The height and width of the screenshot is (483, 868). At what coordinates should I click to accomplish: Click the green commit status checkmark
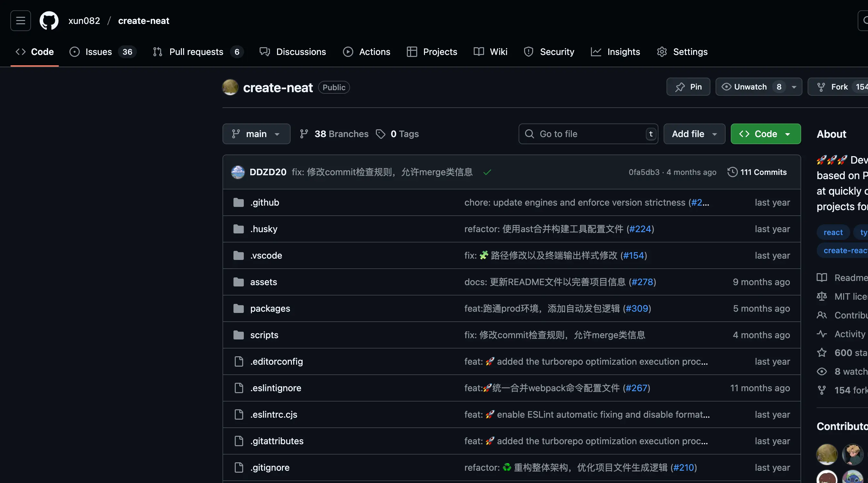pyautogui.click(x=487, y=172)
